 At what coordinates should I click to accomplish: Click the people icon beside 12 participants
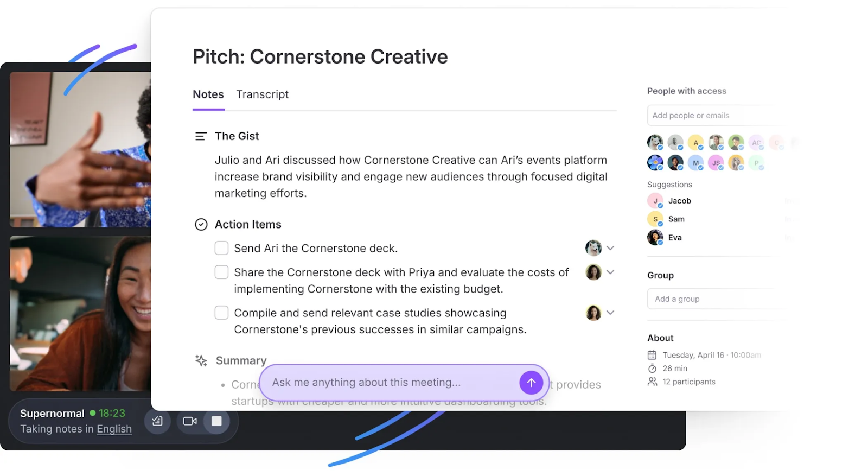click(x=652, y=382)
